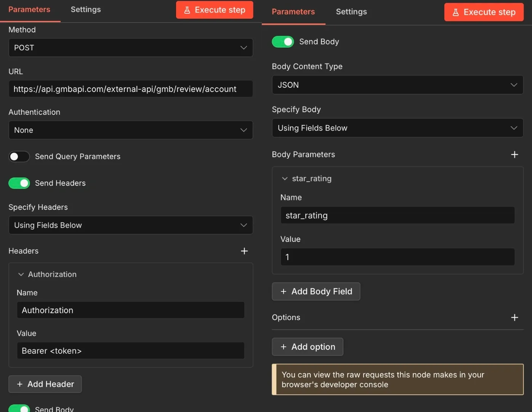
Task: Collapse the star_rating parameter chevron
Action: pyautogui.click(x=285, y=179)
